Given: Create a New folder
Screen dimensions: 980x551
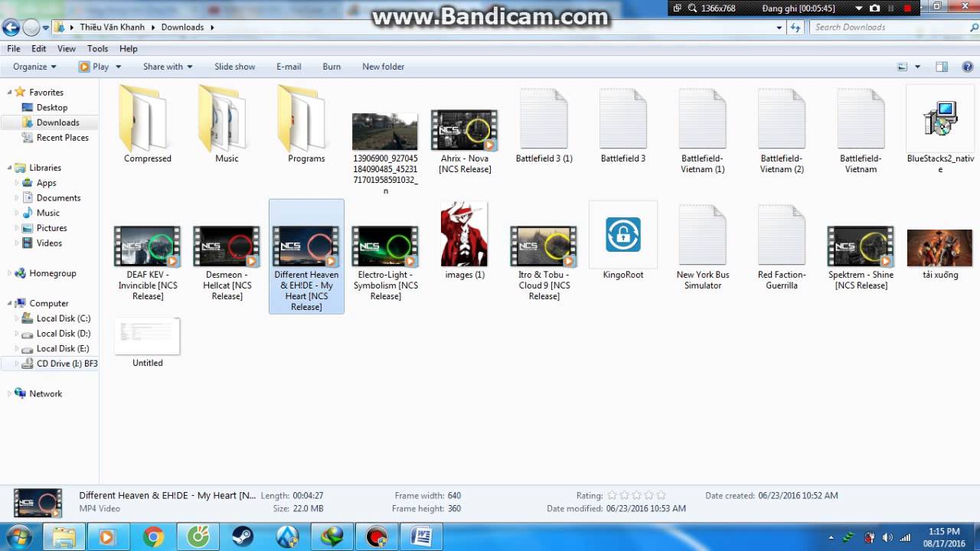Looking at the screenshot, I should tap(383, 67).
